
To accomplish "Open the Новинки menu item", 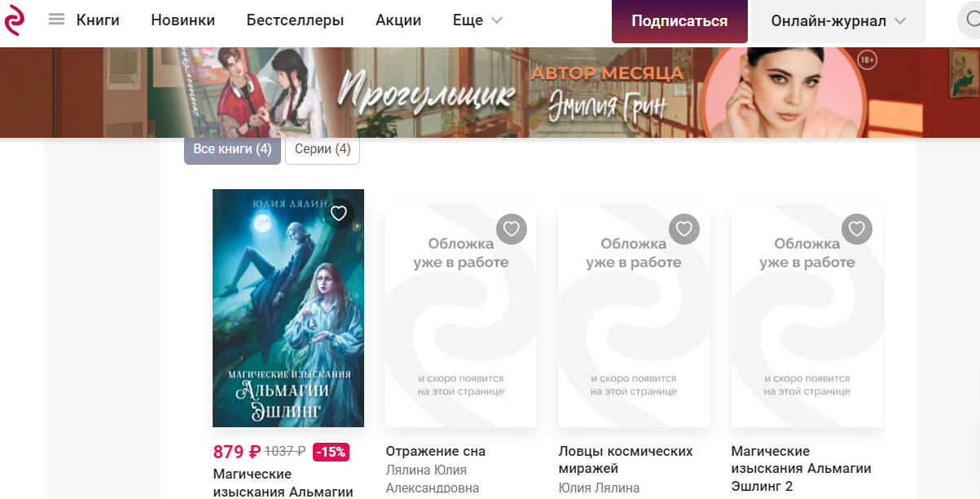I will click(183, 20).
